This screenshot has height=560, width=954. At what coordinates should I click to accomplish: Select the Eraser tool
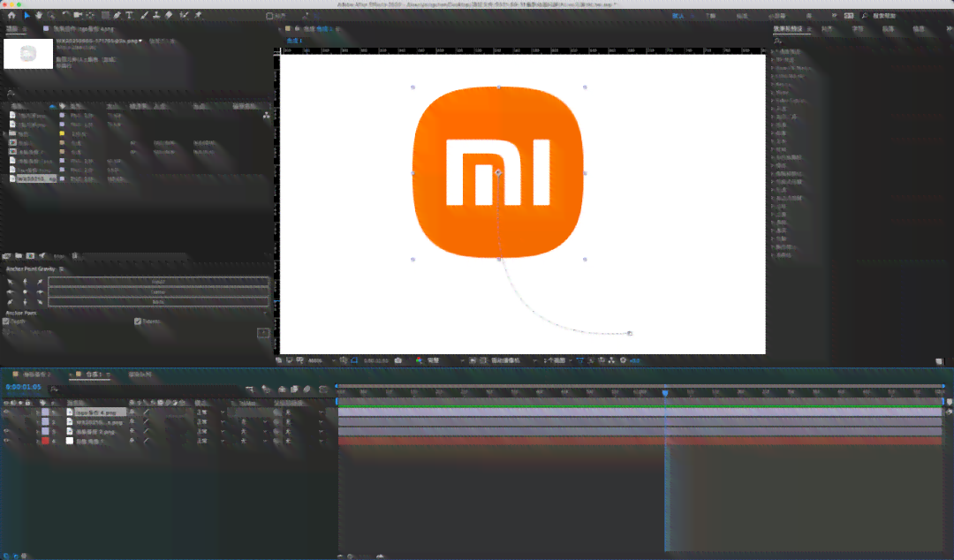point(169,15)
